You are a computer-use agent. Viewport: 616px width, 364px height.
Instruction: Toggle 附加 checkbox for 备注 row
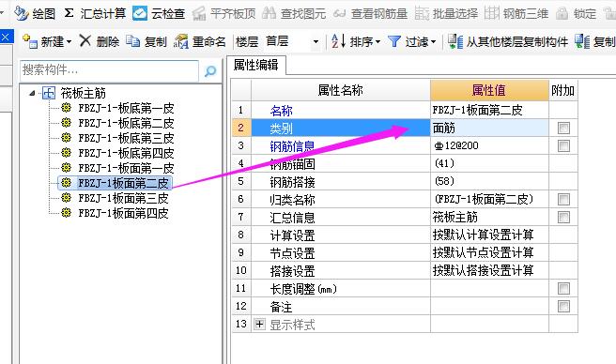tap(563, 306)
